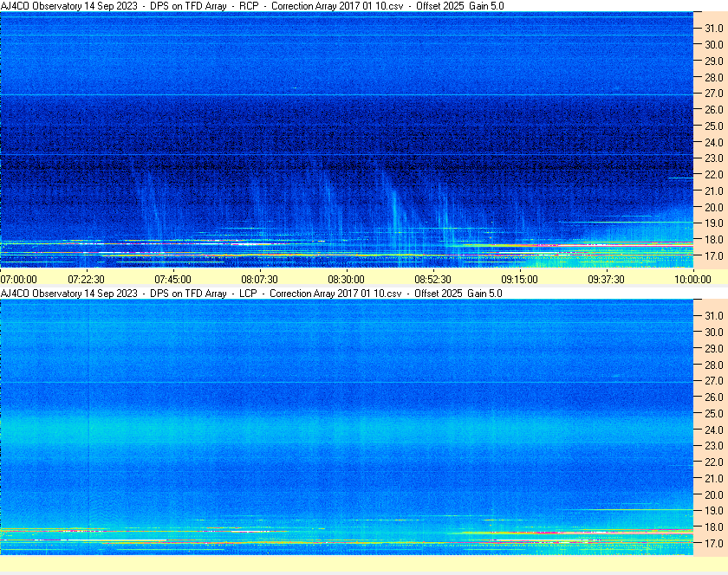The height and width of the screenshot is (575, 728).
Task: Click the 08:30:00 time marker
Action: point(347,279)
